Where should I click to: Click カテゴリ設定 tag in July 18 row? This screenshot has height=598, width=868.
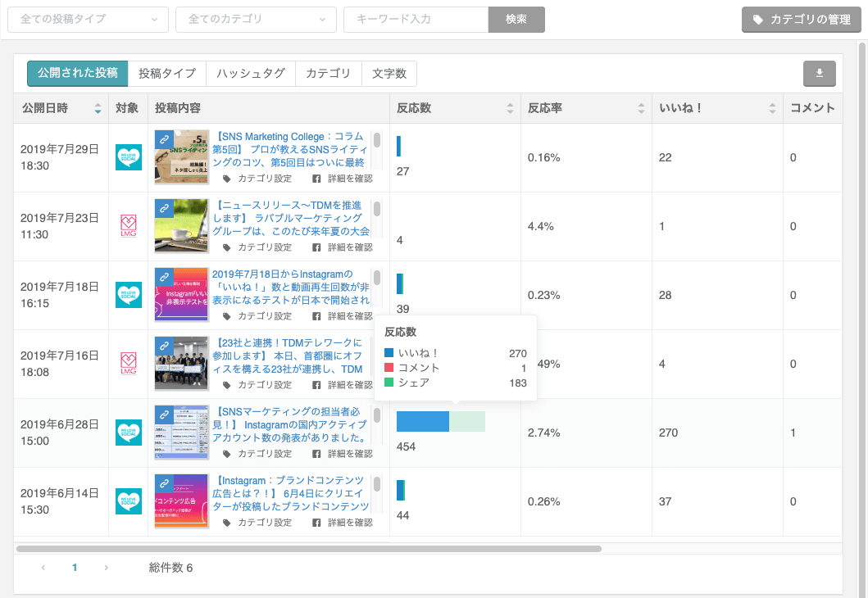[257, 316]
